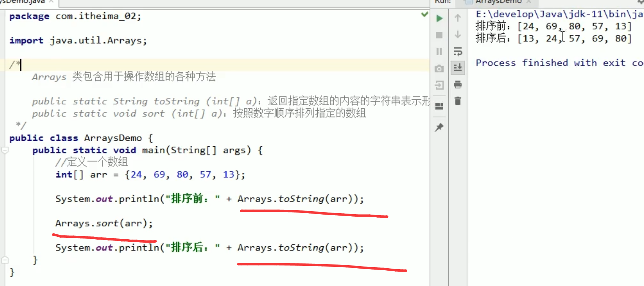
Task: Click the Stop process square icon
Action: 439,35
